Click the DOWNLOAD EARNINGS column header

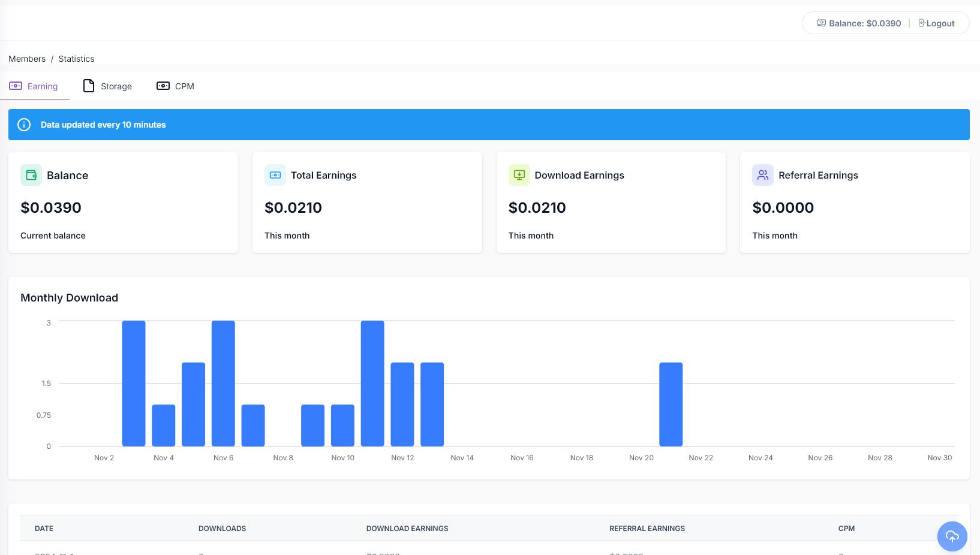407,529
